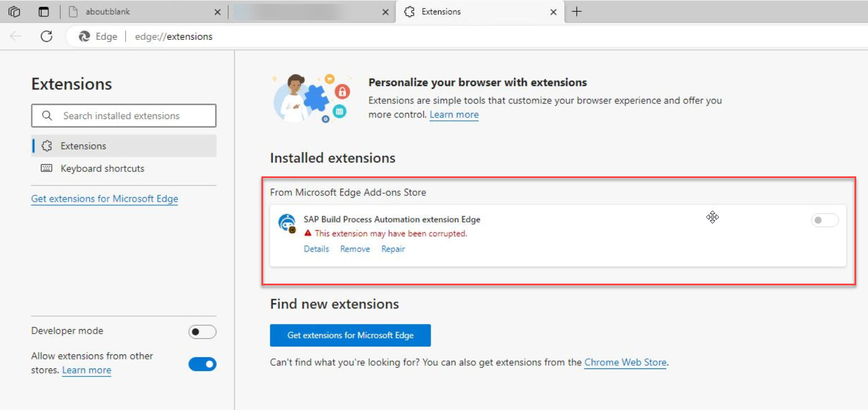Viewport: 868px width, 410px height.
Task: Click the 'From Microsoft Edge Add-ons Store' label
Action: 348,193
